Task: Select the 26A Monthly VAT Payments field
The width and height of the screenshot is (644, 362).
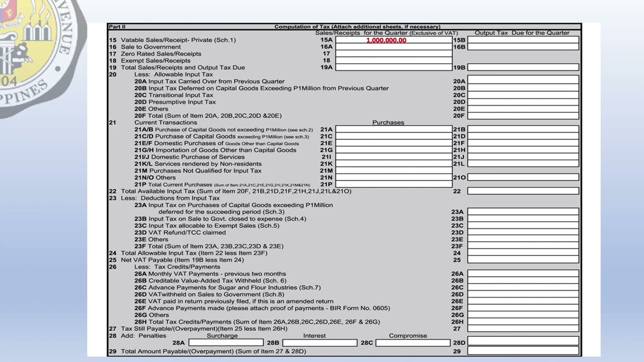Action: [x=523, y=274]
